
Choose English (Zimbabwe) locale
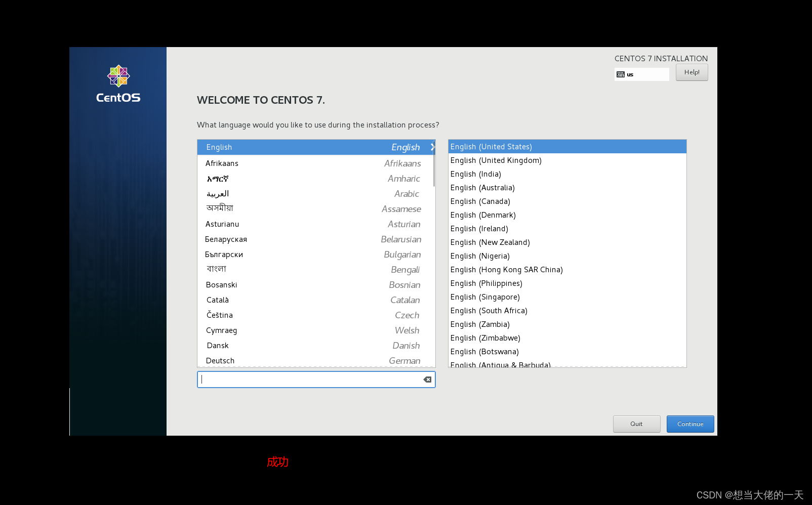[x=567, y=338]
